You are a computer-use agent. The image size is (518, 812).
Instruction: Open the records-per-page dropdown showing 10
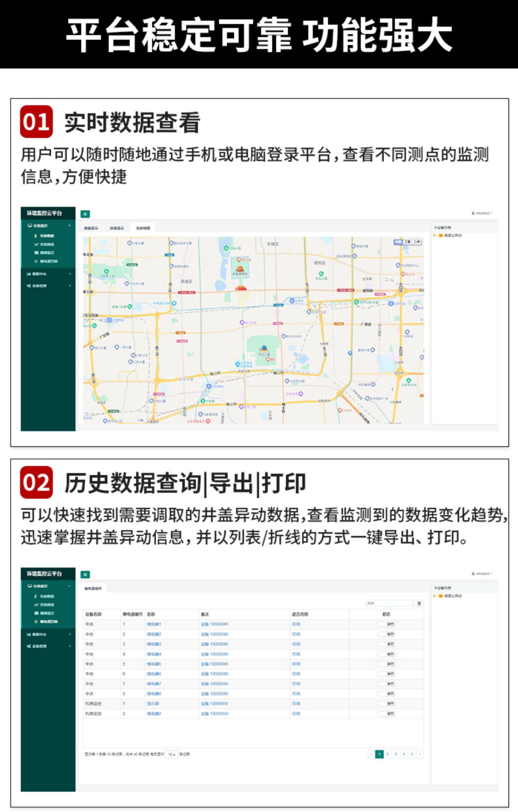[x=171, y=754]
